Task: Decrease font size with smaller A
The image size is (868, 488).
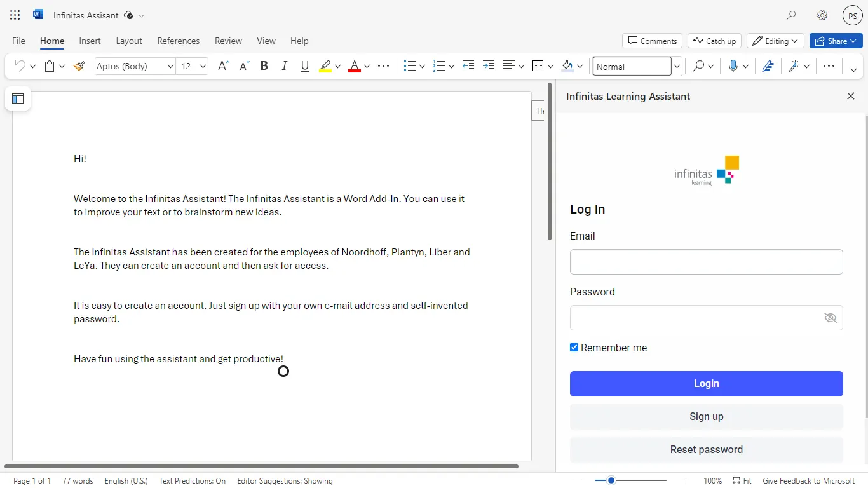Action: [x=244, y=65]
